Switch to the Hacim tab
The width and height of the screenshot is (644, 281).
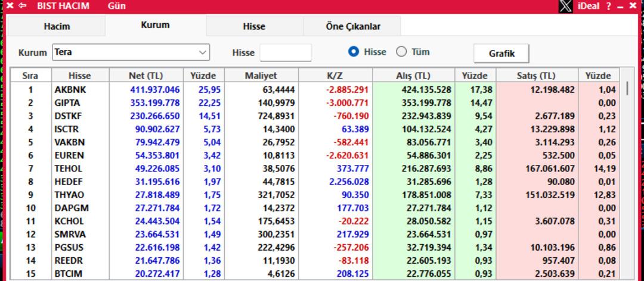57,27
